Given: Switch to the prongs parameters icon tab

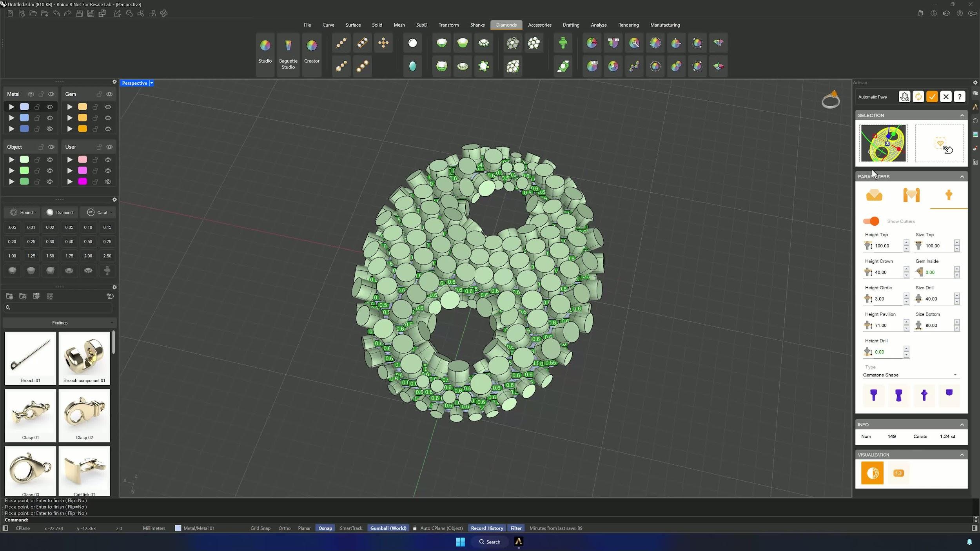Looking at the screenshot, I should click(911, 195).
